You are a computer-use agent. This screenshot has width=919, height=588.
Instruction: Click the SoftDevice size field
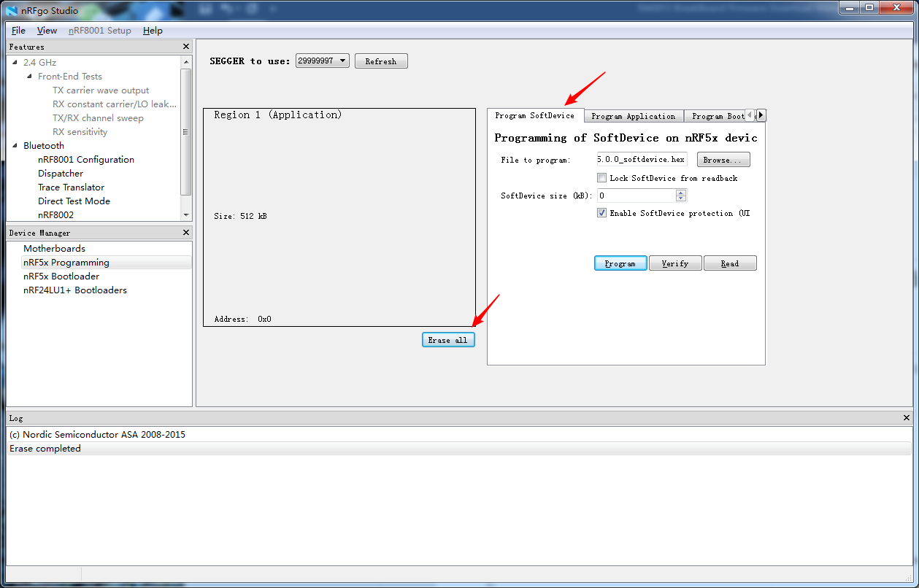pos(636,196)
